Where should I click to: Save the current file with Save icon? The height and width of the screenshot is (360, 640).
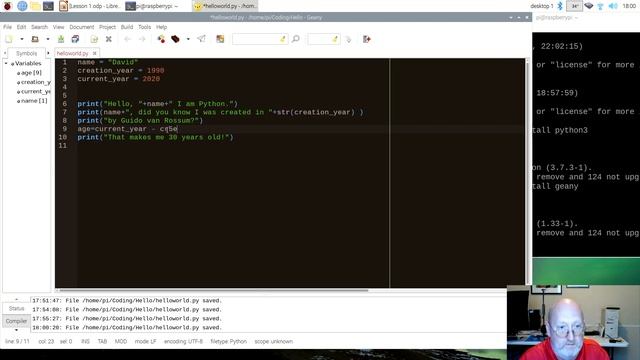pos(61,39)
